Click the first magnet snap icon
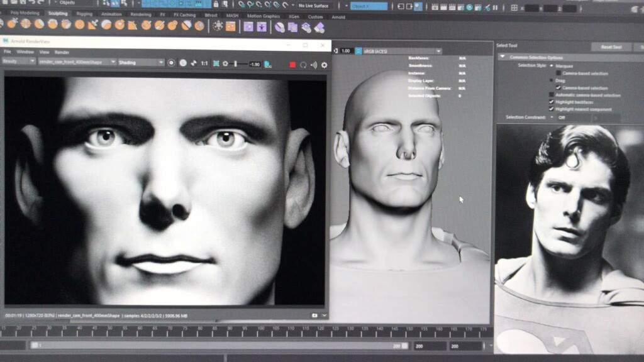The width and height of the screenshot is (644, 362). pos(241,4)
